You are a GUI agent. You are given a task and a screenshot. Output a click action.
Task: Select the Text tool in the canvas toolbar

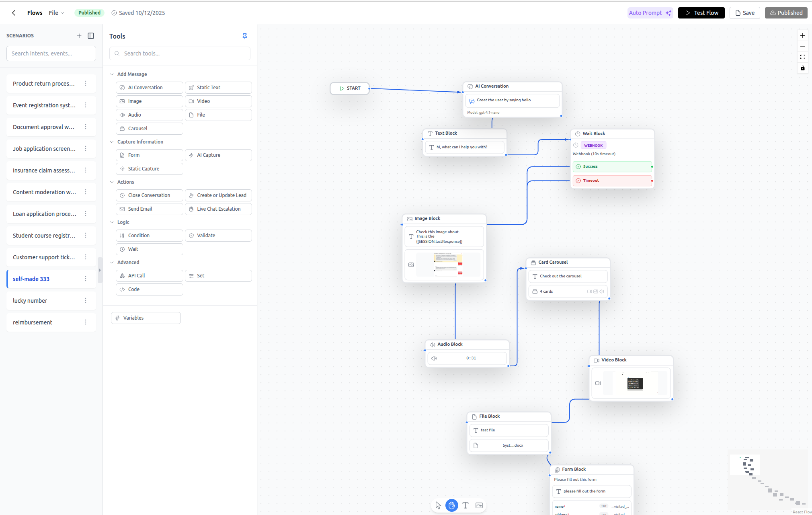click(465, 505)
